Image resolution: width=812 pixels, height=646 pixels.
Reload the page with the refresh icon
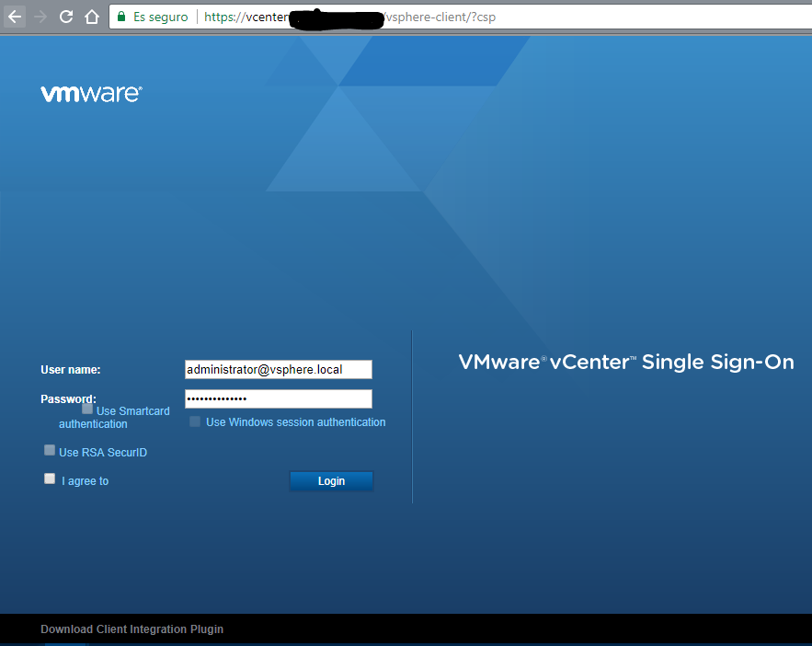(x=66, y=17)
